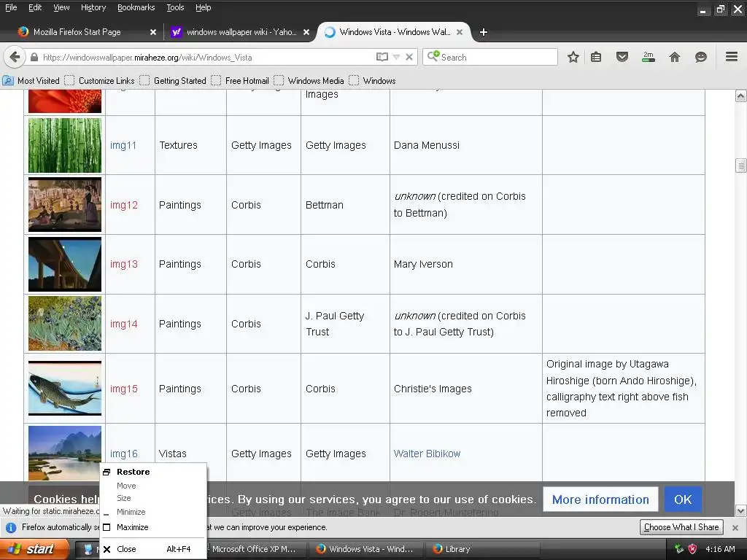Close the windows wallpaper wiki Yahoo tab
The image size is (747, 560).
coord(306,32)
